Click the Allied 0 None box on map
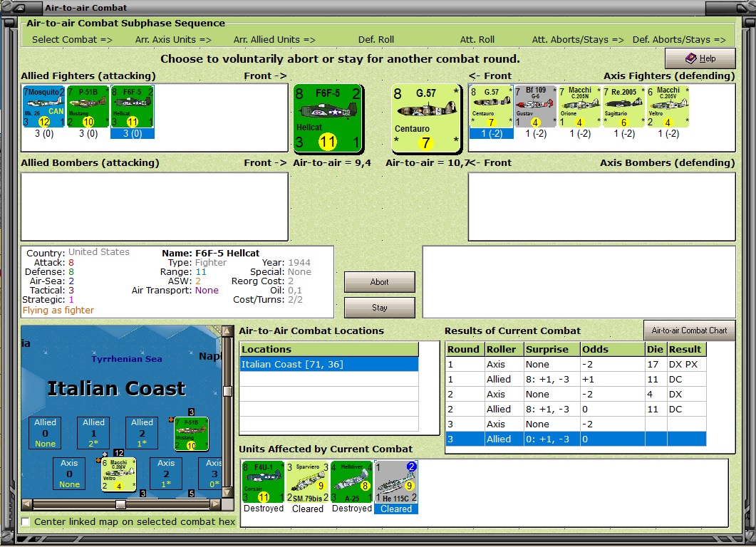Image resolution: width=756 pixels, height=547 pixels. click(x=45, y=433)
